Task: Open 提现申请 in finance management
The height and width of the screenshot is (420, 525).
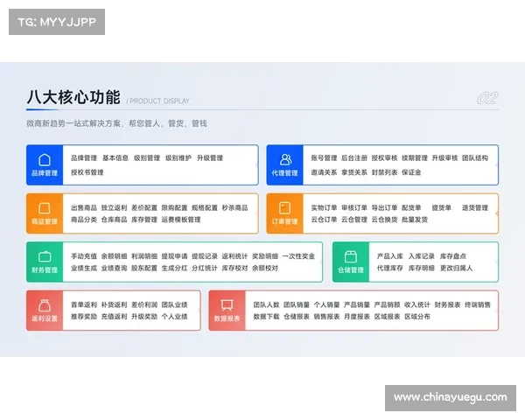Action: point(174,256)
